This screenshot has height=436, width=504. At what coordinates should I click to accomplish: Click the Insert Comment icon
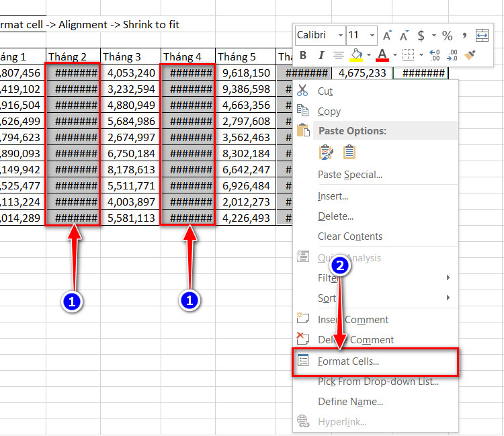pos(303,318)
